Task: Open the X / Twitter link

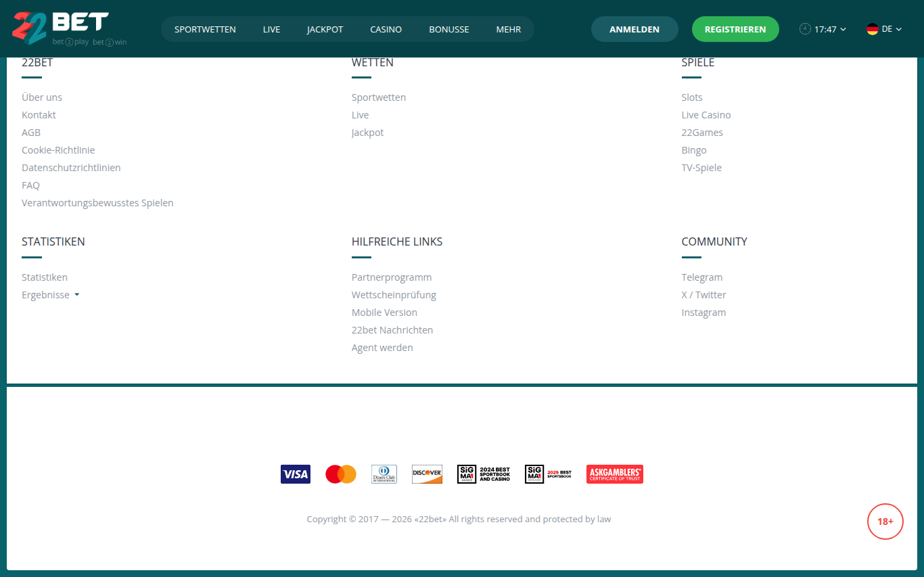Action: [703, 295]
